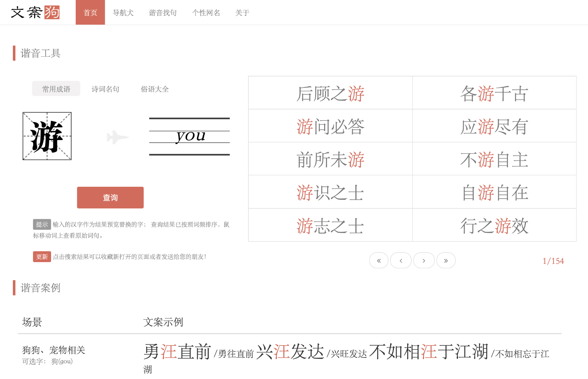
Task: Advance to the next results page
Action: pyautogui.click(x=424, y=261)
